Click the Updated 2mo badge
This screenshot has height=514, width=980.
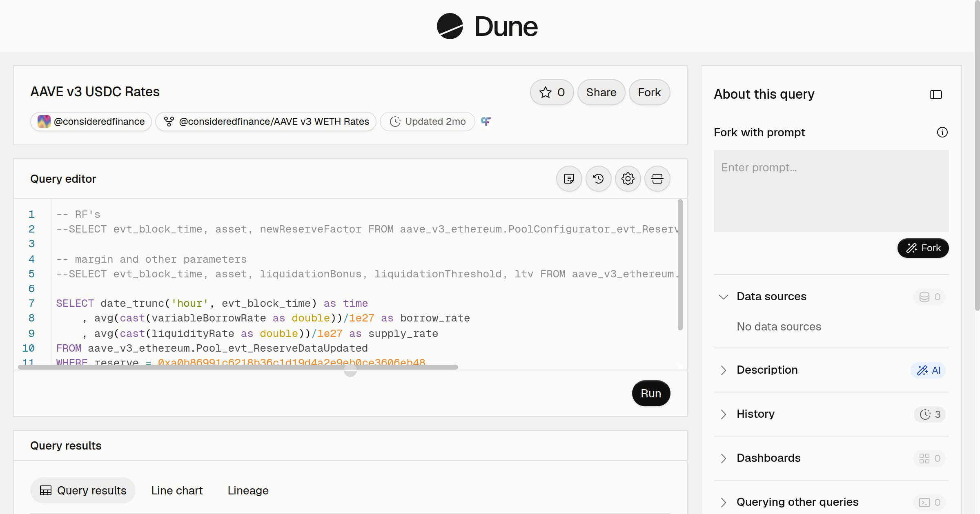(x=428, y=122)
